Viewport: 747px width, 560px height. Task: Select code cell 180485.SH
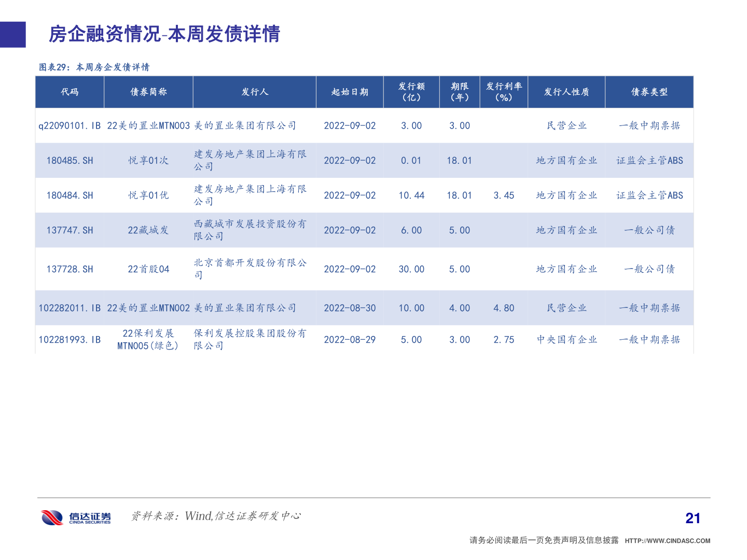70,161
